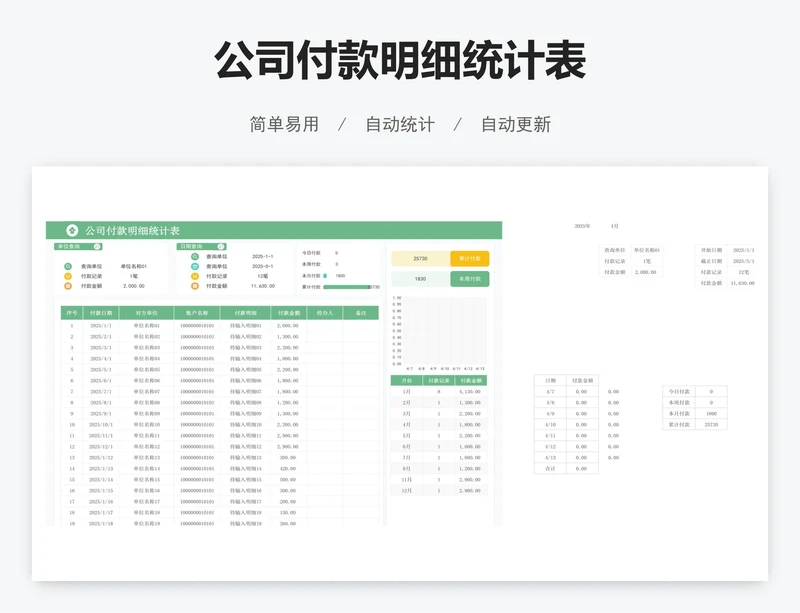Click the 1月 row in the monthly table

pos(439,391)
